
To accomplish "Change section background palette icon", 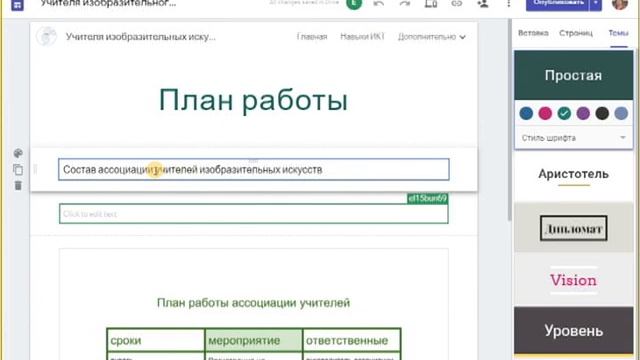I will click(18, 153).
